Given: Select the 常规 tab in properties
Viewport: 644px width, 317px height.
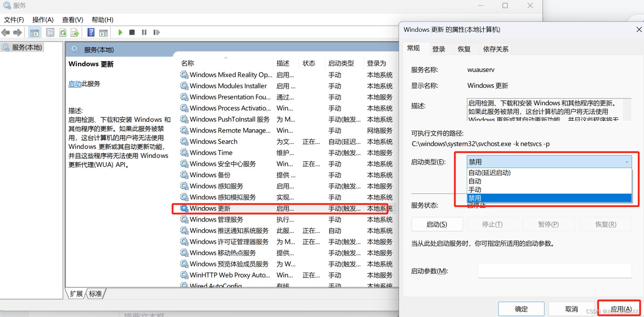Looking at the screenshot, I should [x=413, y=48].
